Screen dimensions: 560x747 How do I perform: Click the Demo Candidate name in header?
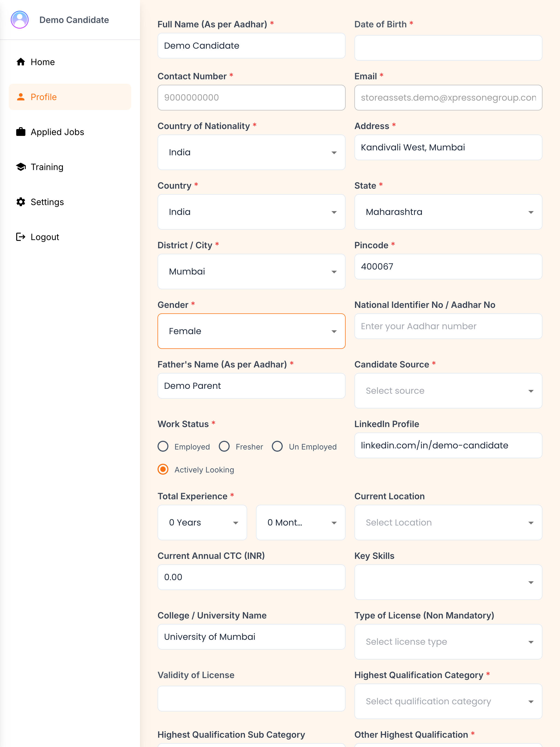point(74,20)
